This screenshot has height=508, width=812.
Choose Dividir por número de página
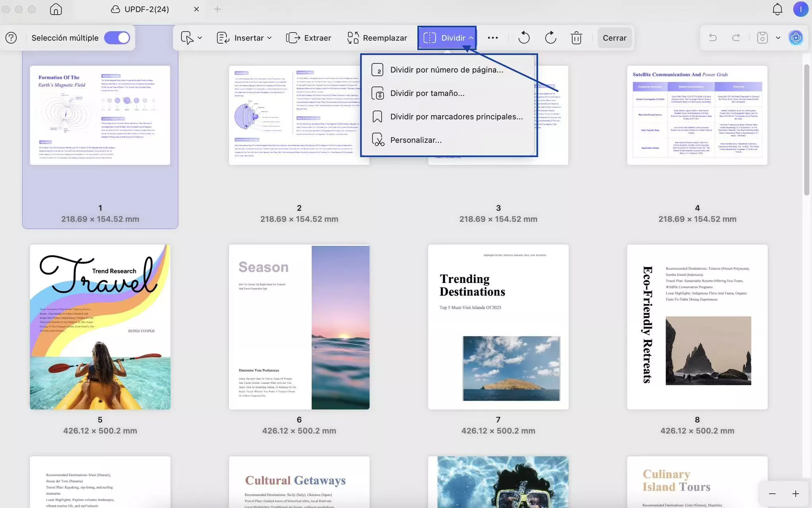click(x=446, y=70)
